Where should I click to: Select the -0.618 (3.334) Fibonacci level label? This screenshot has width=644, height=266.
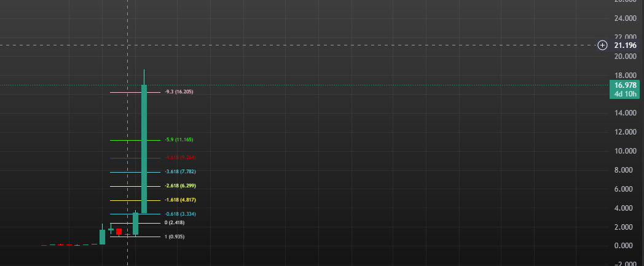pos(180,214)
